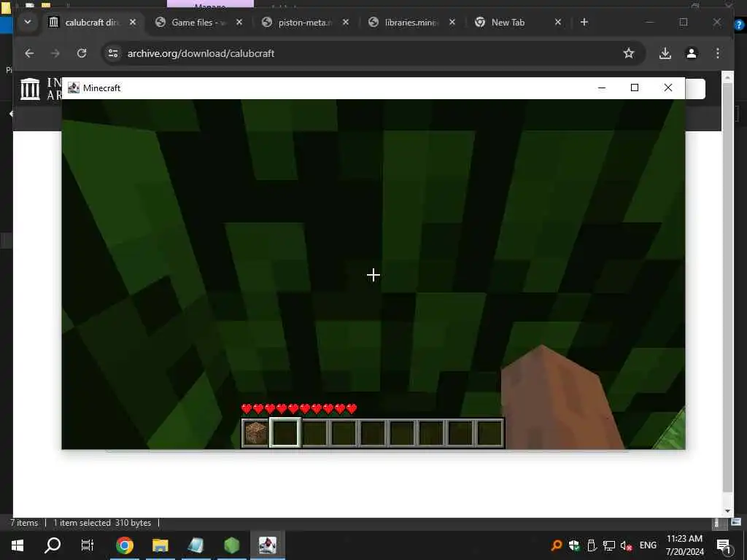Expand the tab search dropdown arrow
The height and width of the screenshot is (560, 747).
pos(28,22)
